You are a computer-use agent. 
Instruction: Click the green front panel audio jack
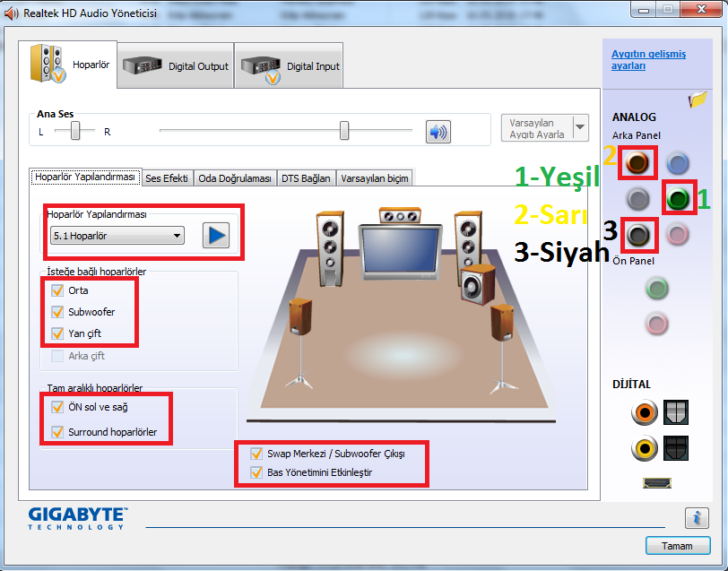coord(657,289)
